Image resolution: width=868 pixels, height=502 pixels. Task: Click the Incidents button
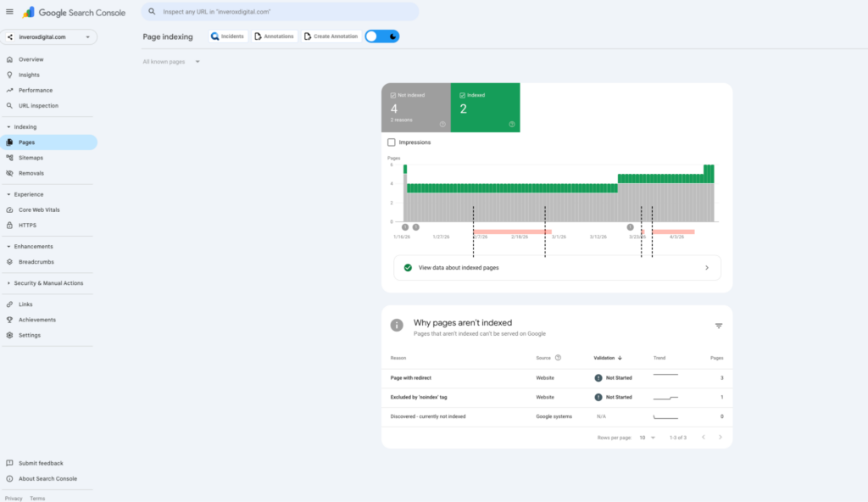coord(227,36)
